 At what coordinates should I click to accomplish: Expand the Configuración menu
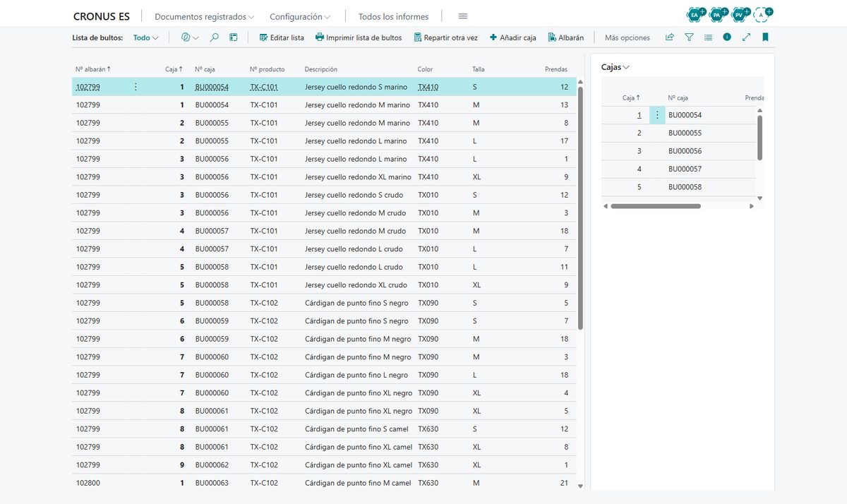[x=300, y=16]
